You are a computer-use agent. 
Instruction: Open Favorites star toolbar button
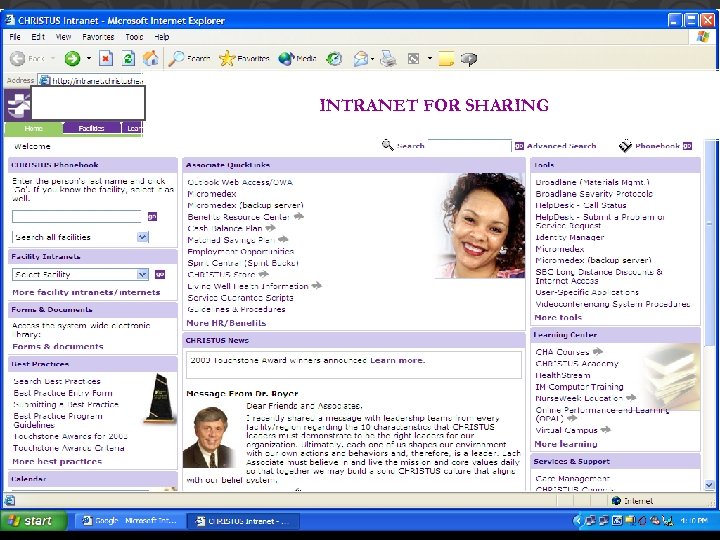244,58
